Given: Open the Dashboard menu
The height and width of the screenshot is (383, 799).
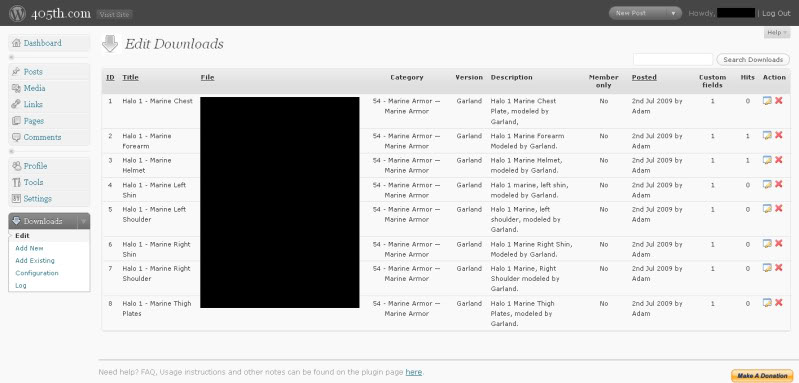Looking at the screenshot, I should pos(49,43).
